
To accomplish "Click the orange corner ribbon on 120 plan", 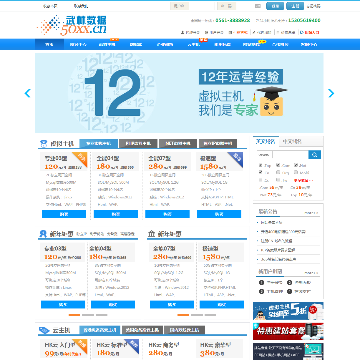I will point(81,158).
